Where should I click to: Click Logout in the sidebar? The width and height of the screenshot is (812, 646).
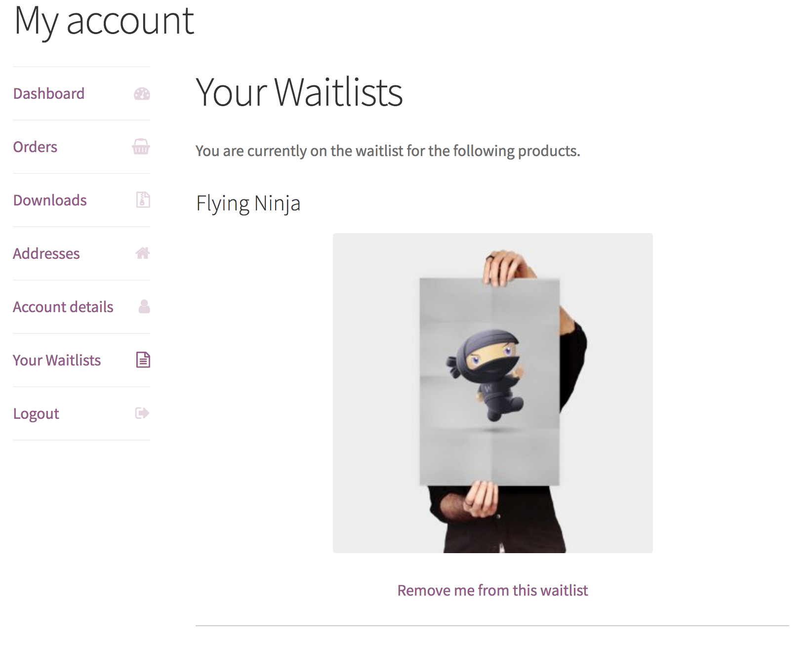tap(36, 414)
